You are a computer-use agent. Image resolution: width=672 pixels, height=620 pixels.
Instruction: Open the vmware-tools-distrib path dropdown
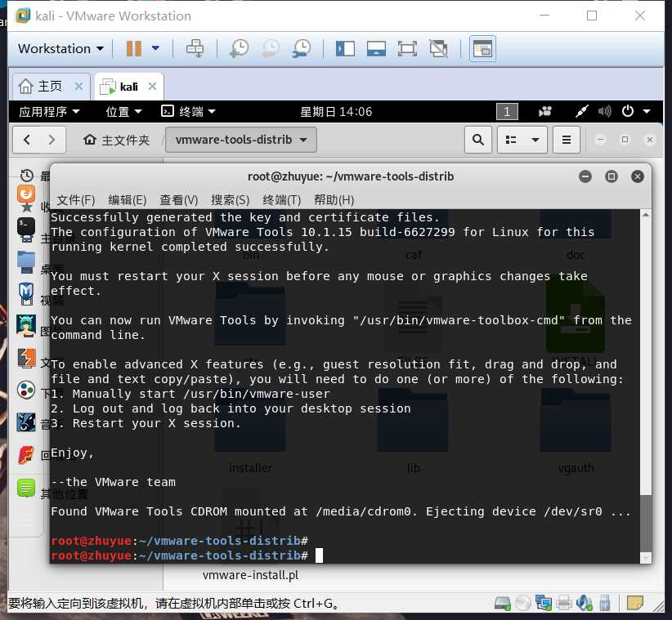[241, 140]
